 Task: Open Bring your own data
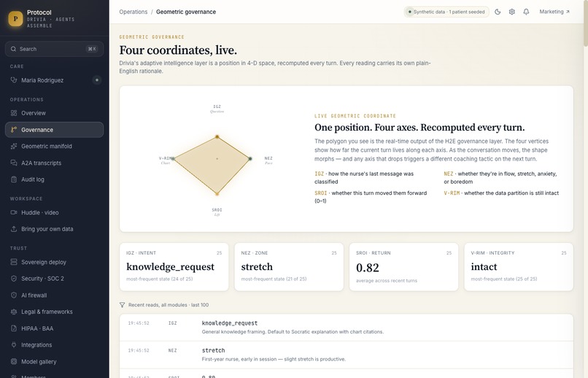click(x=55, y=228)
